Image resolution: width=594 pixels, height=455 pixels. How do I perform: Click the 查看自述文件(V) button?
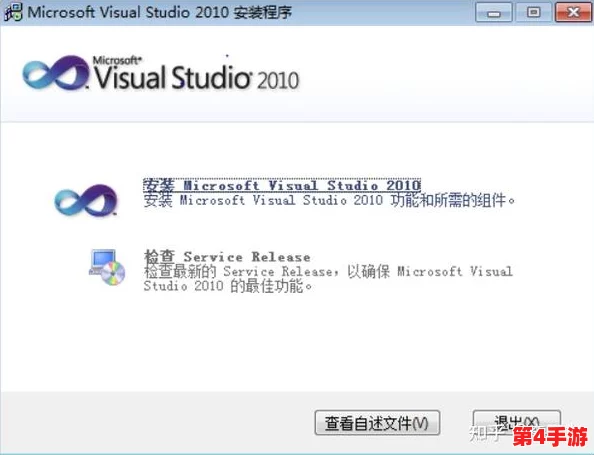pyautogui.click(x=377, y=423)
